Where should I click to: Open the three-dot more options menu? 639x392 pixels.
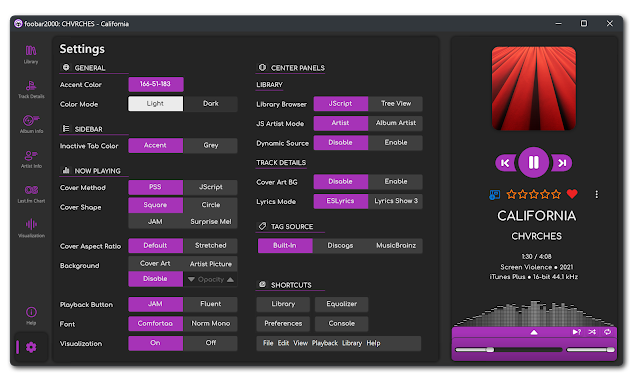tap(597, 194)
